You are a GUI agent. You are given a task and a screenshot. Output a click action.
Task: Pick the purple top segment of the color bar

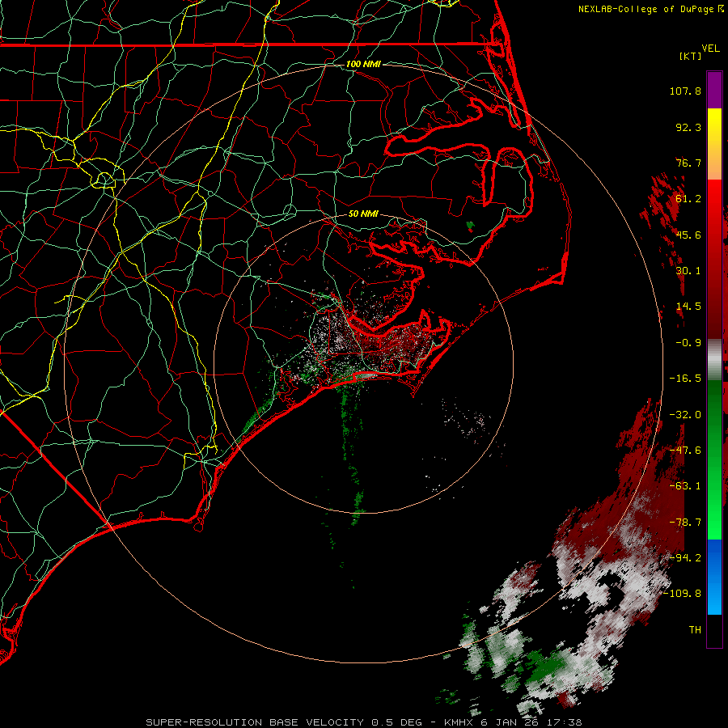[714, 90]
